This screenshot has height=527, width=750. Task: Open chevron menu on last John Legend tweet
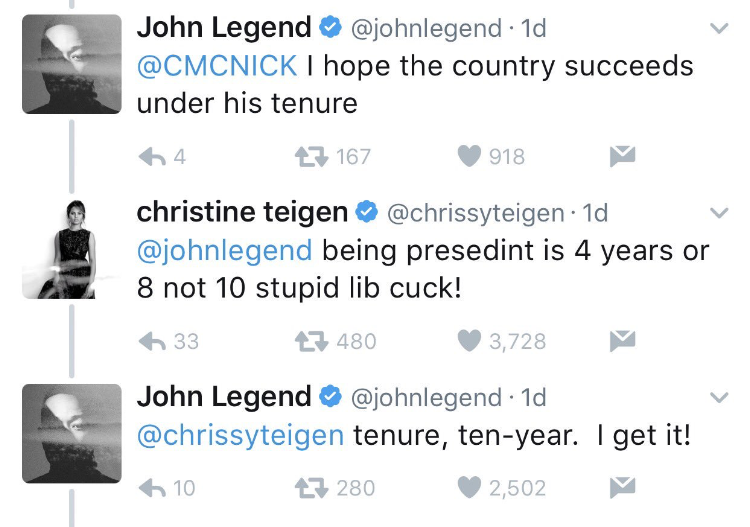click(x=719, y=397)
